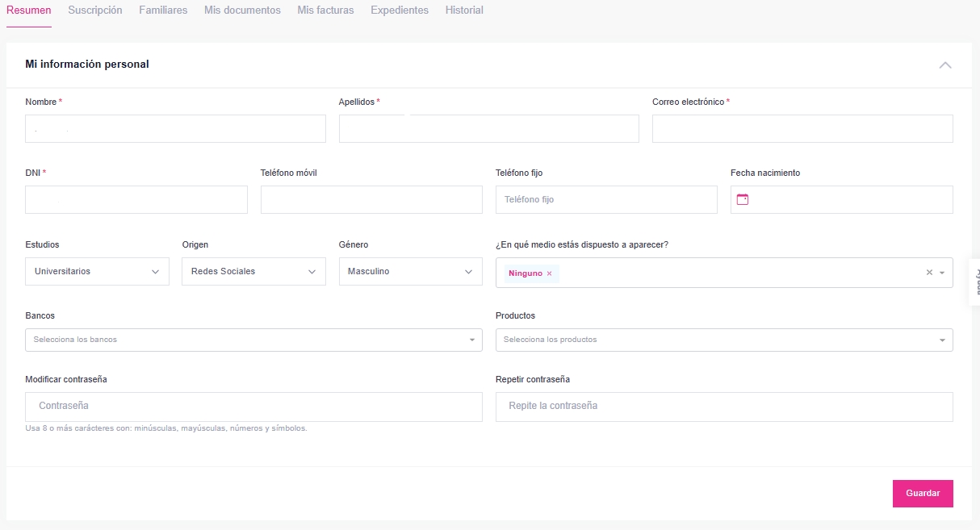Screen dimensions: 980x530
Task: Switch to the Suscripción tab
Action: pos(95,10)
